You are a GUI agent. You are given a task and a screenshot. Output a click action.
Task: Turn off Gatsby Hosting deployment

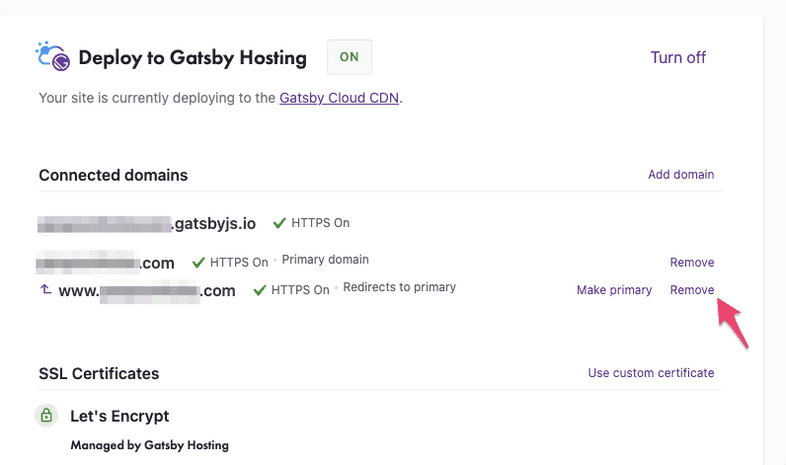pos(678,57)
